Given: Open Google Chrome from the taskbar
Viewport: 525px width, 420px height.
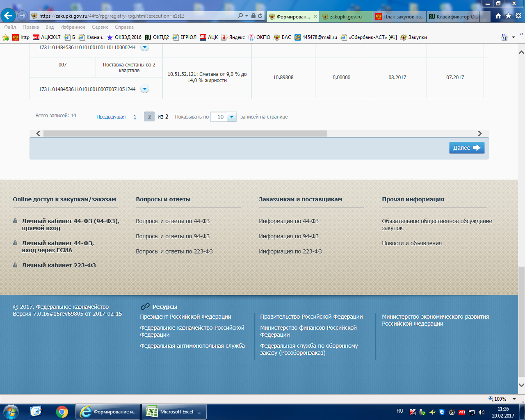Looking at the screenshot, I should [62, 411].
